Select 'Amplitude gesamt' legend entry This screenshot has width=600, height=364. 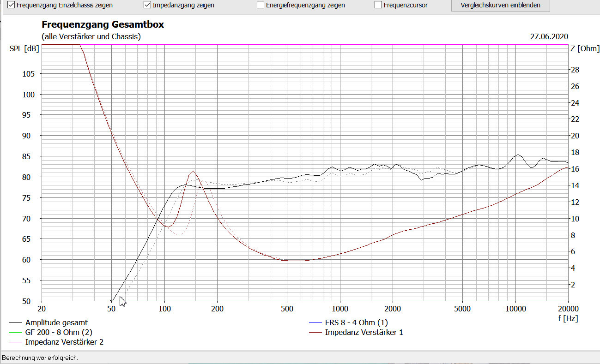coord(56,322)
